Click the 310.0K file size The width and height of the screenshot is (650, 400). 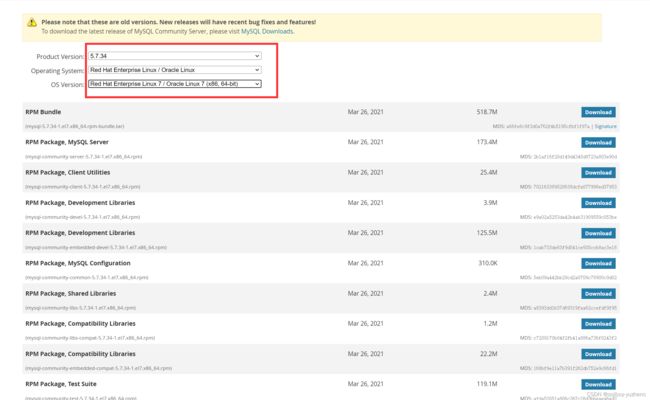pyautogui.click(x=488, y=263)
